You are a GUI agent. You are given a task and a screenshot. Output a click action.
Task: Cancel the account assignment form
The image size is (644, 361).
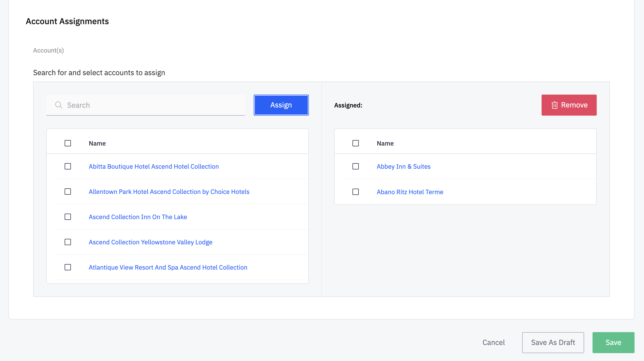point(494,342)
